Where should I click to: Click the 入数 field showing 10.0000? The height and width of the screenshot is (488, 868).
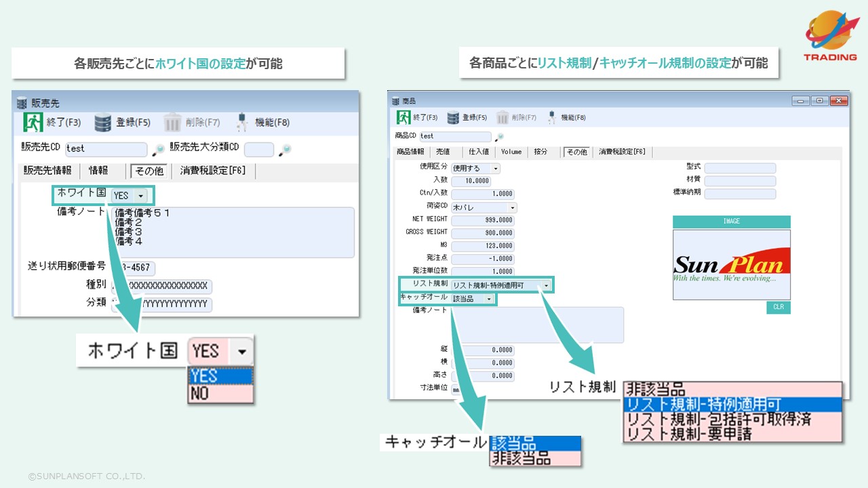(471, 181)
